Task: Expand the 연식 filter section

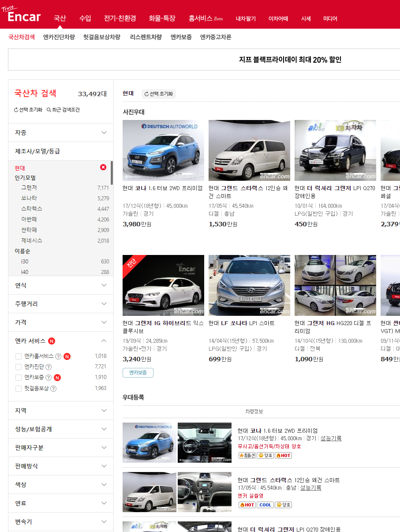Action: tap(61, 285)
